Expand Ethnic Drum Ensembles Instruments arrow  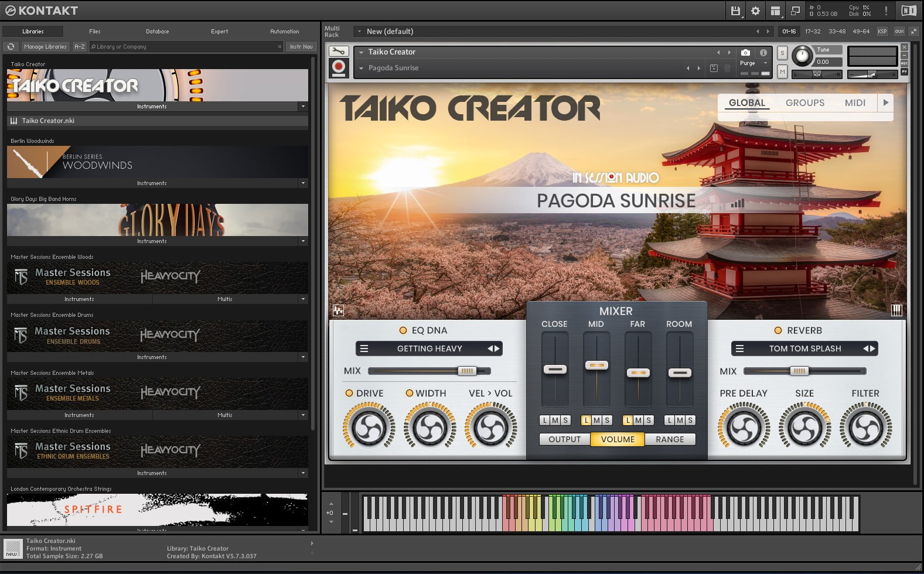[303, 473]
